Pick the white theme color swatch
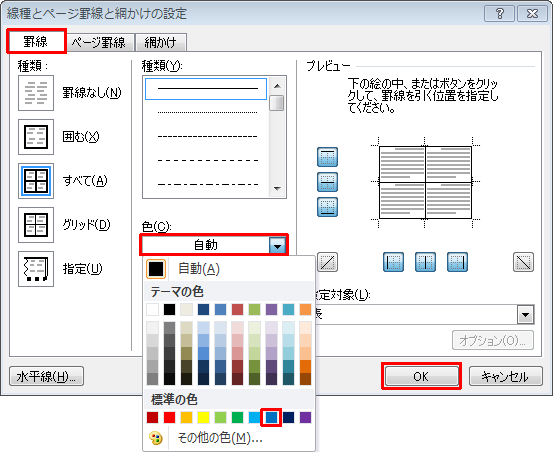The image size is (553, 452). (x=152, y=310)
